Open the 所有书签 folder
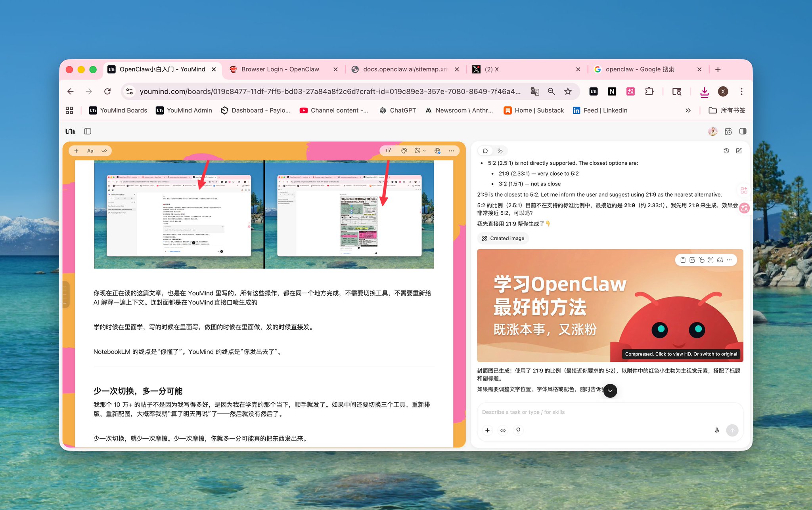The height and width of the screenshot is (510, 812). point(727,111)
